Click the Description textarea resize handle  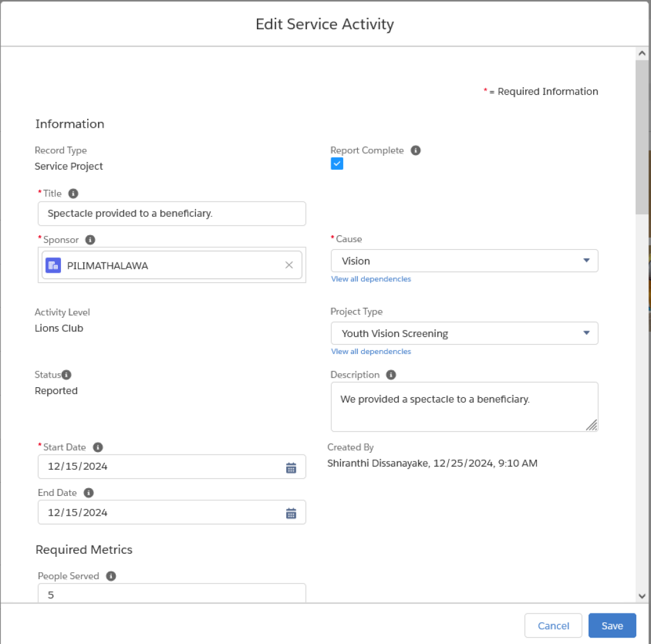coord(592,425)
